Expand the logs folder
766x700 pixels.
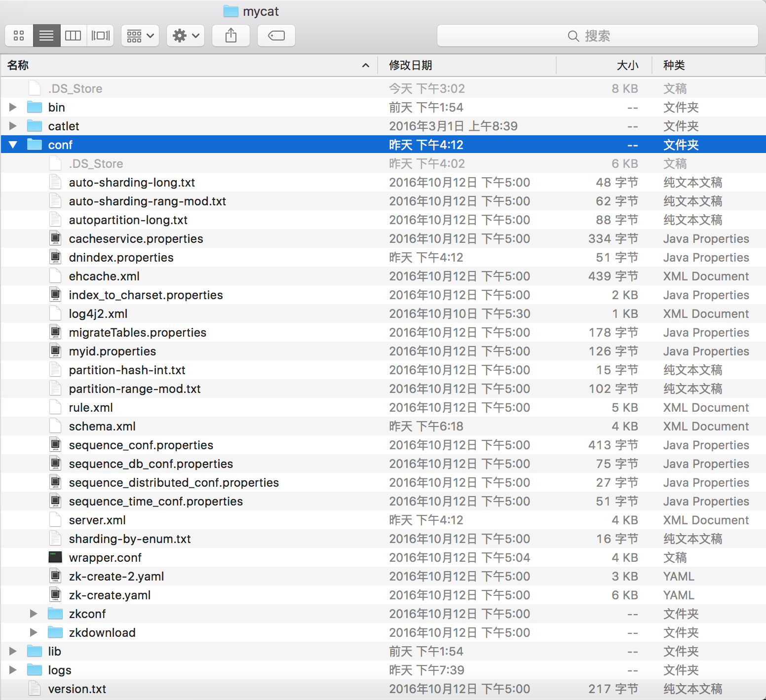13,670
